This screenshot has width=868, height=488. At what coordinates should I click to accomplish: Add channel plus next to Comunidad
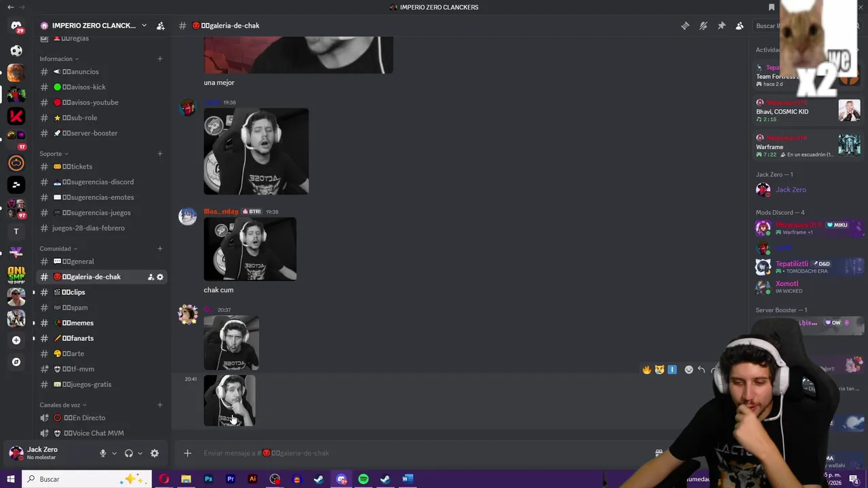click(x=160, y=249)
